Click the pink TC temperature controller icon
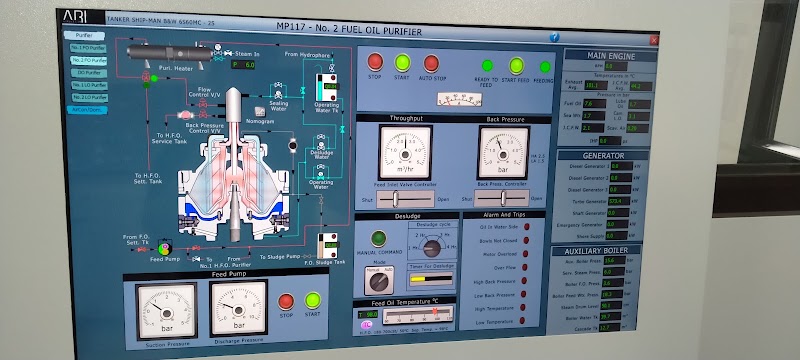 coord(366,325)
